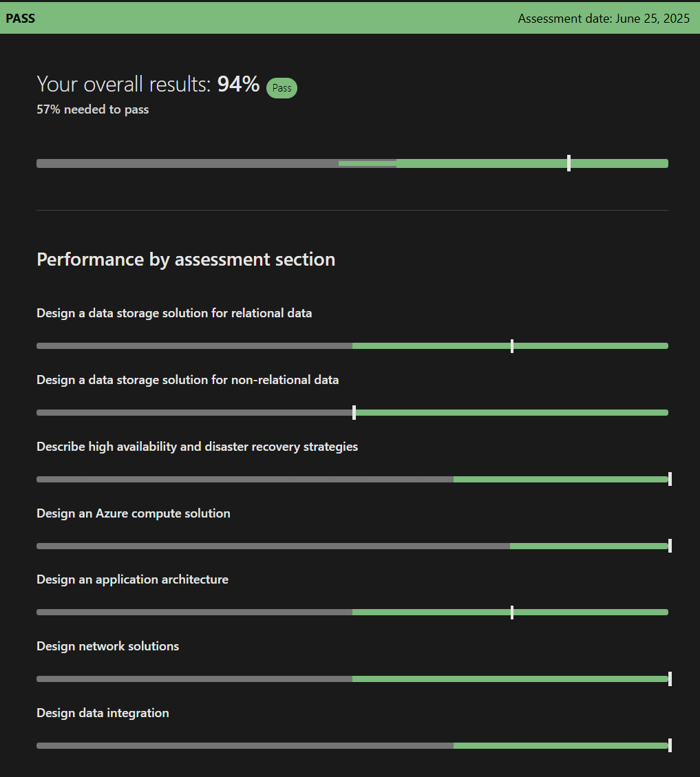Click the 'Performance by assessment section' heading
Viewport: 700px width, 777px height.
click(x=186, y=259)
